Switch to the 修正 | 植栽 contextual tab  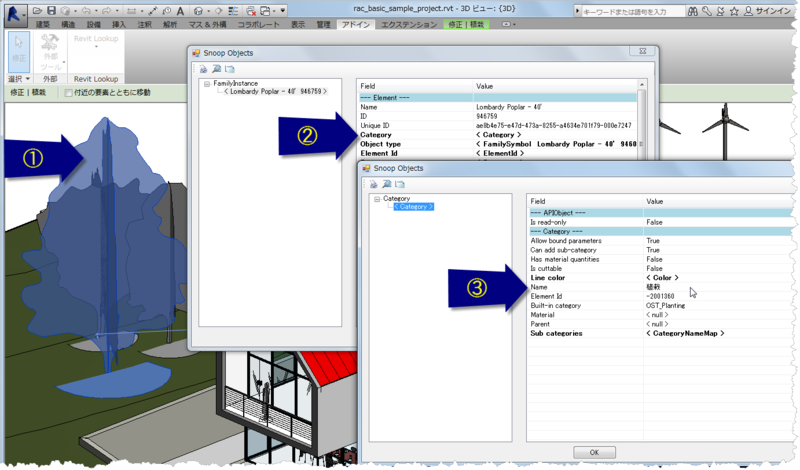click(x=466, y=24)
